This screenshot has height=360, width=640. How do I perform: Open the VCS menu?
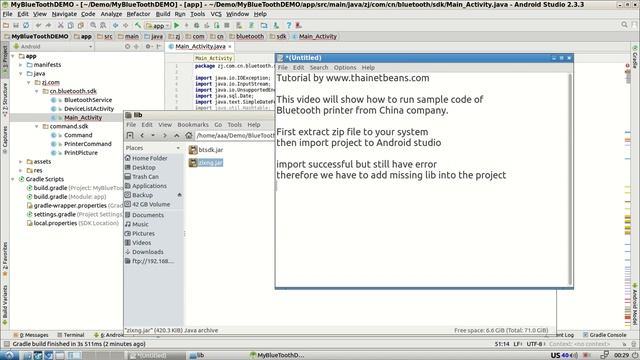point(216,14)
